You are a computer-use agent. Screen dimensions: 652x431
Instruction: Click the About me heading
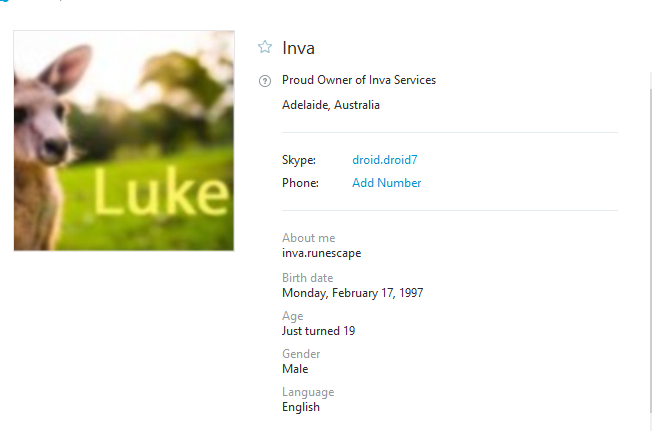tap(309, 238)
